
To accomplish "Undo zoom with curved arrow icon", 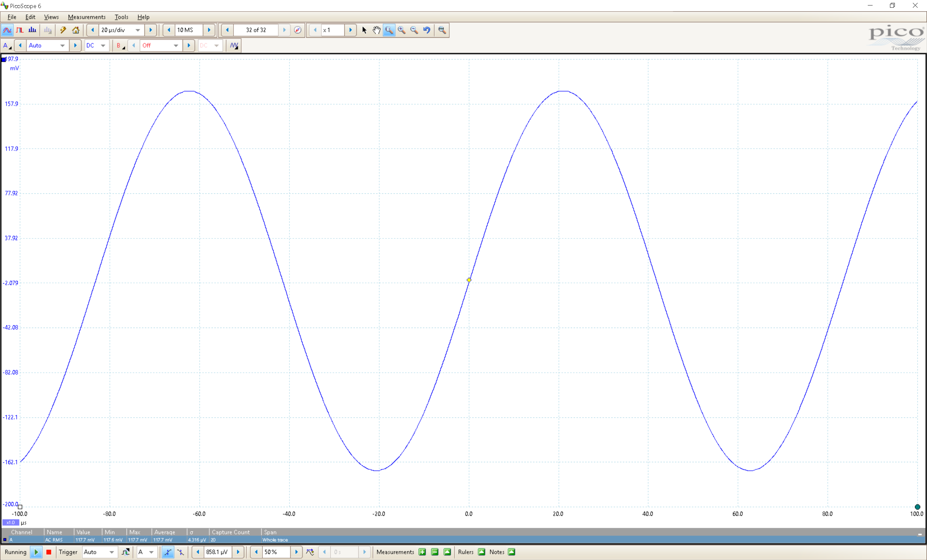I will click(426, 30).
